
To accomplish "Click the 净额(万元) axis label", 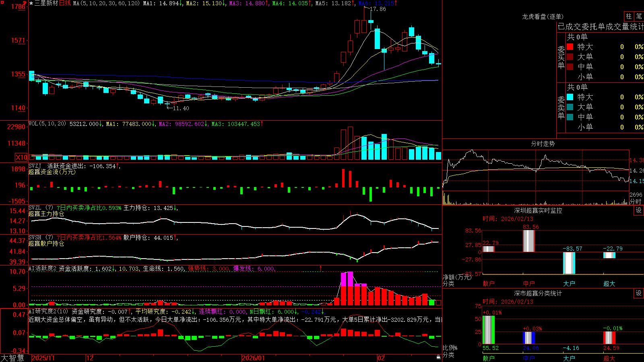I will point(457,277).
